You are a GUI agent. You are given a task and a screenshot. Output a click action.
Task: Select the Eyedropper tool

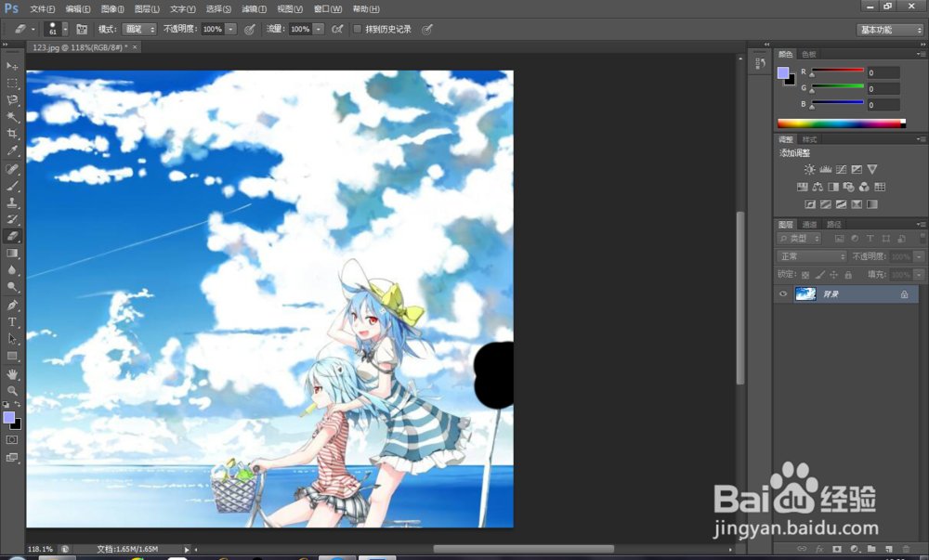(x=12, y=150)
